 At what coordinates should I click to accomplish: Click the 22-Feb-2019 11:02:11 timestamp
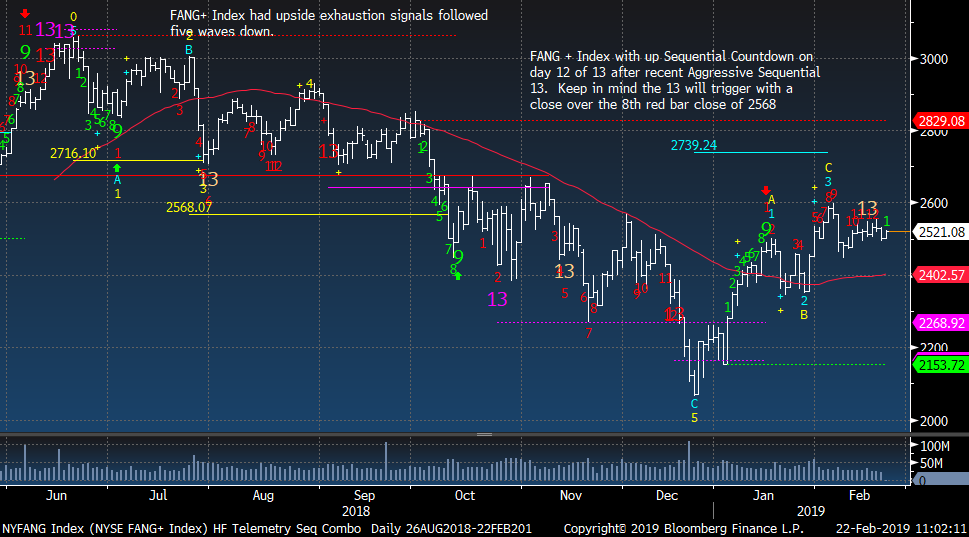tap(901, 529)
